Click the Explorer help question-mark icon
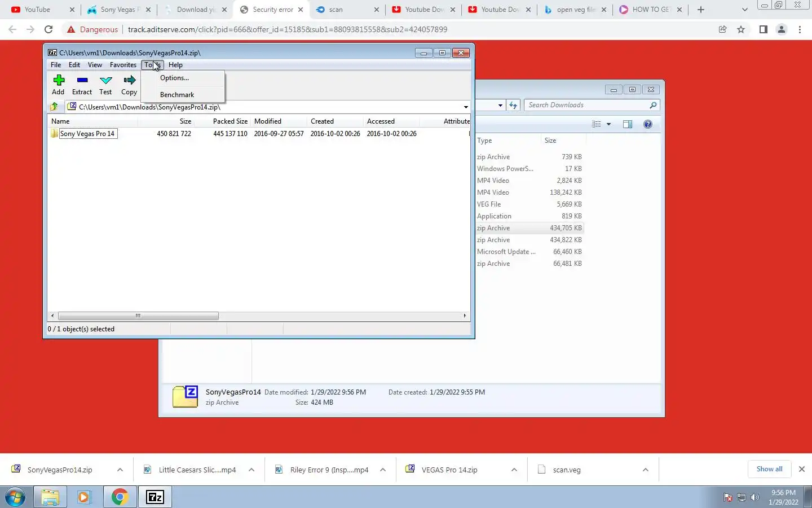 648,124
